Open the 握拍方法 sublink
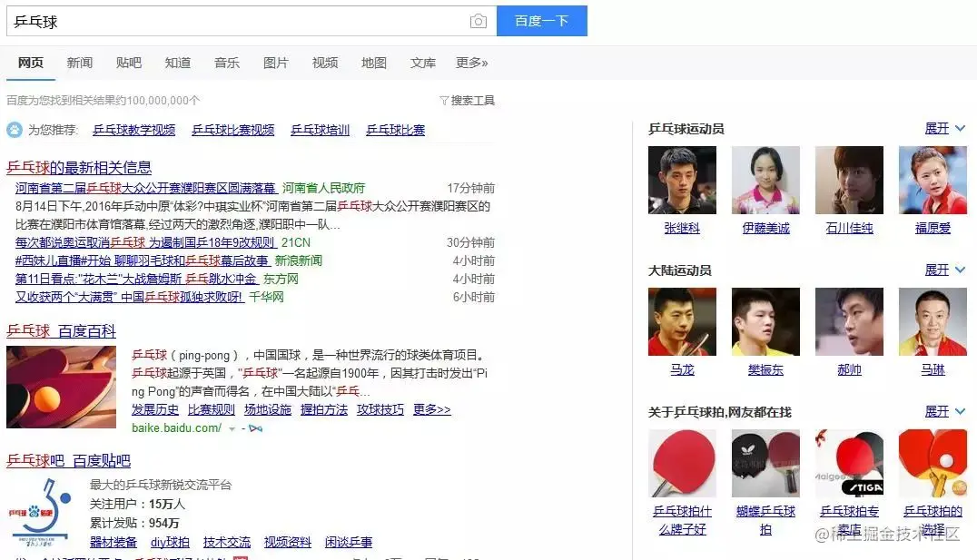The image size is (977, 560). 324,409
